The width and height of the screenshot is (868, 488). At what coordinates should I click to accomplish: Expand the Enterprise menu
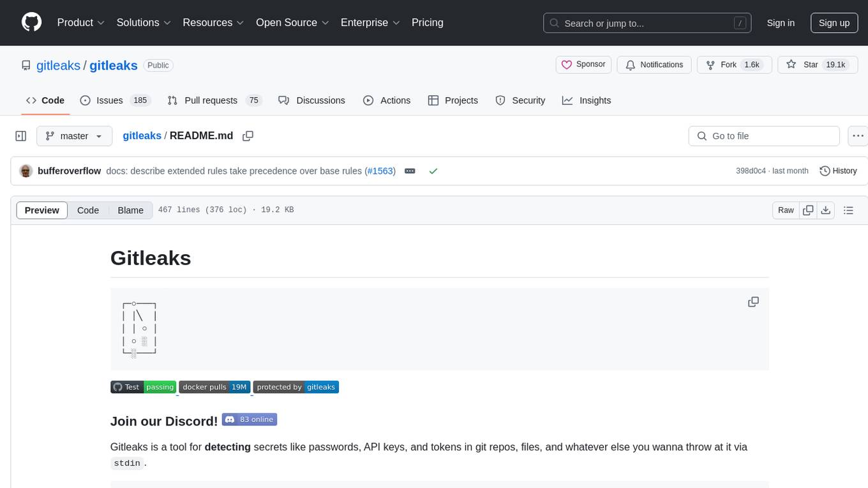point(370,22)
